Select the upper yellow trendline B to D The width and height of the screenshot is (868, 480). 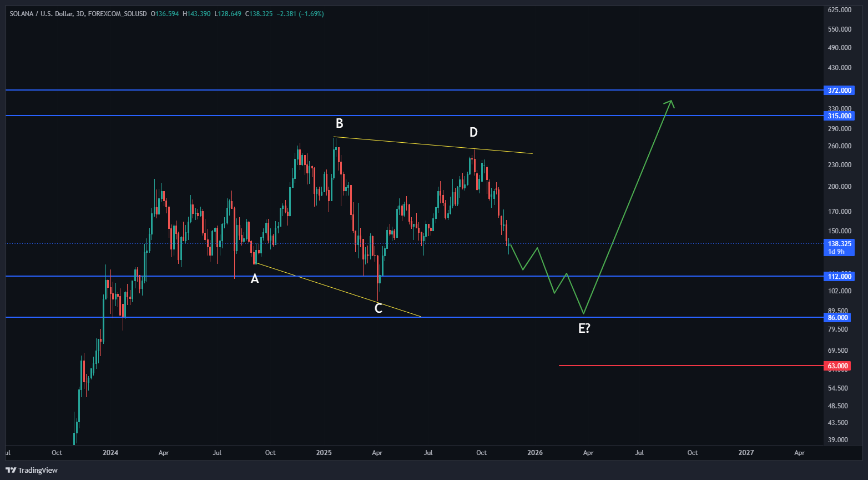tap(433, 146)
